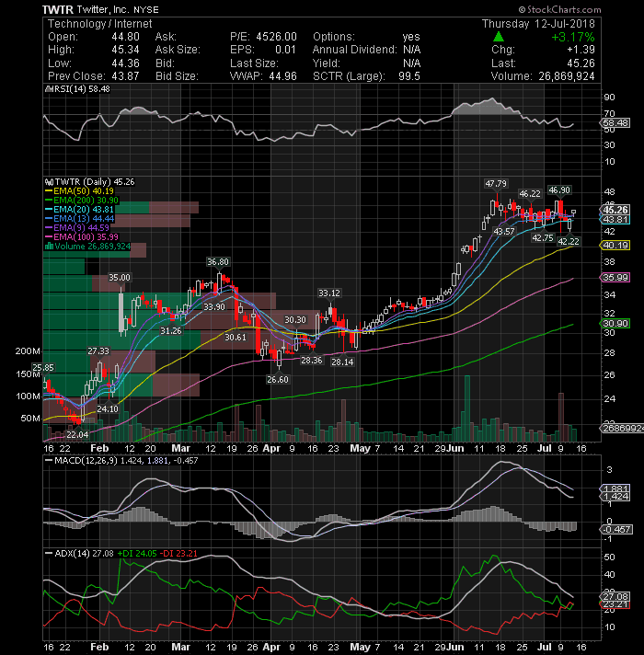Click the bold 45.26 last price axis tag

615,210
